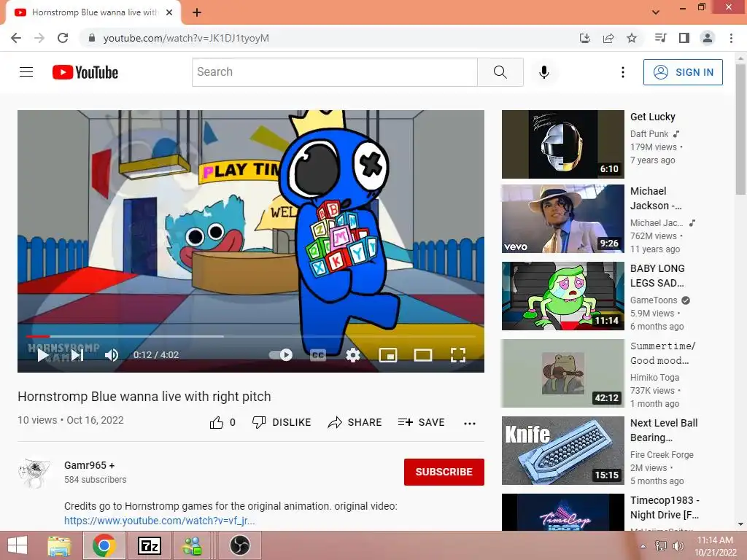Screen dimensions: 747x560
Task: Open Get Lucky video thumbnail
Action: [x=563, y=144]
